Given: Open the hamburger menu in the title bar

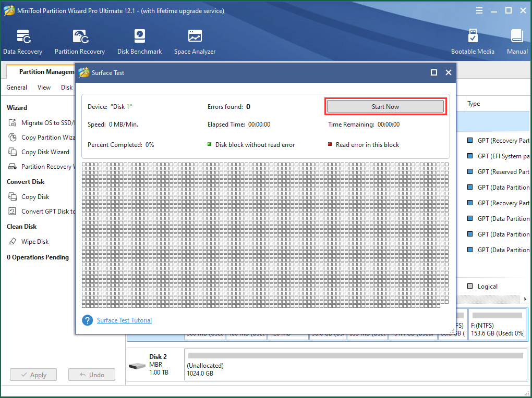Looking at the screenshot, I should [x=479, y=10].
